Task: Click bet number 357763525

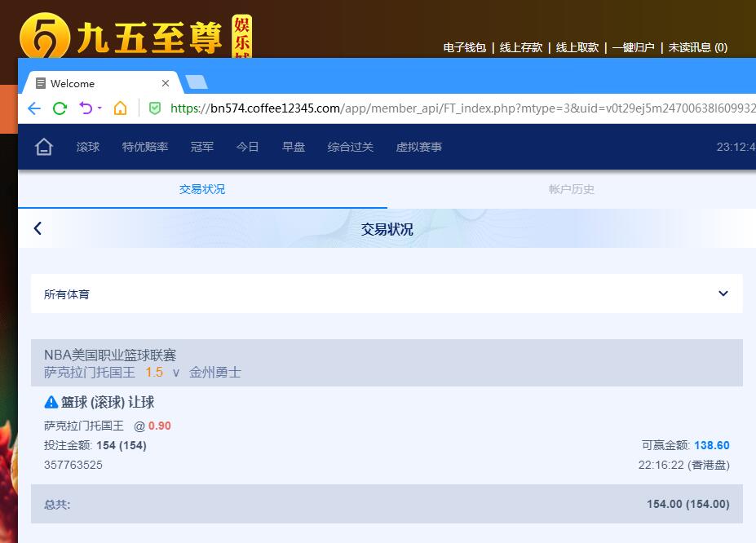Action: tap(73, 465)
